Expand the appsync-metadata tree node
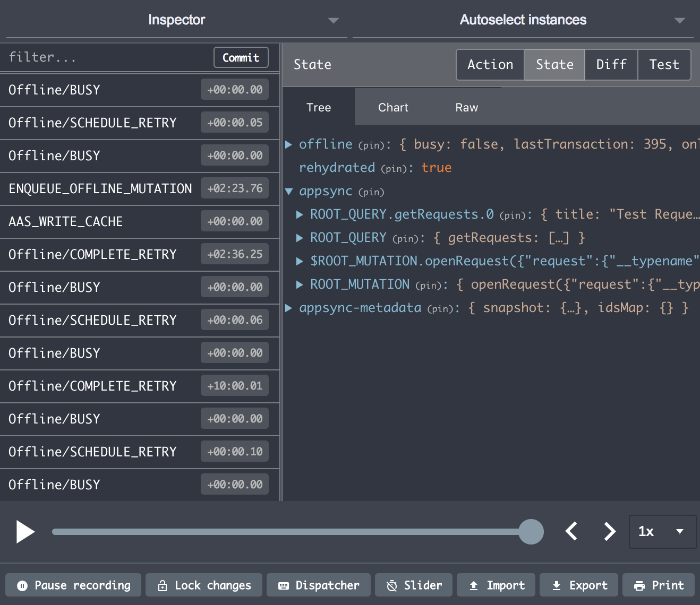 (x=288, y=308)
